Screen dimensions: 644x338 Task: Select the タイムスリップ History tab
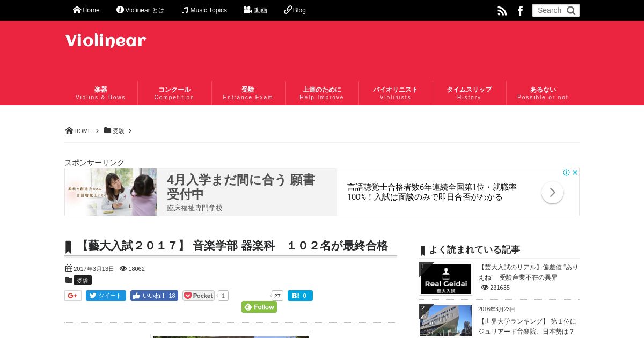[469, 93]
